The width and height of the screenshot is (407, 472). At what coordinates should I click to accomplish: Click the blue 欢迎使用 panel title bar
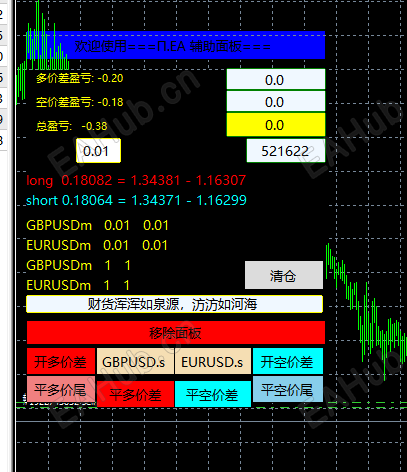click(176, 45)
